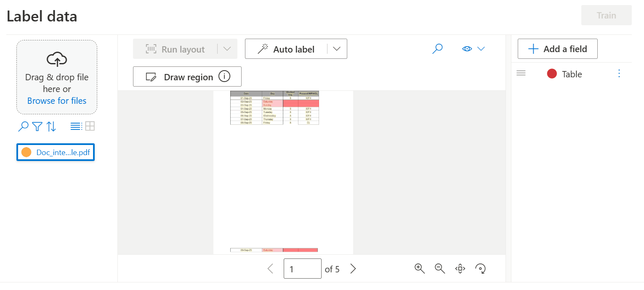Zoom out of the document
This screenshot has height=290, width=644.
tap(440, 269)
